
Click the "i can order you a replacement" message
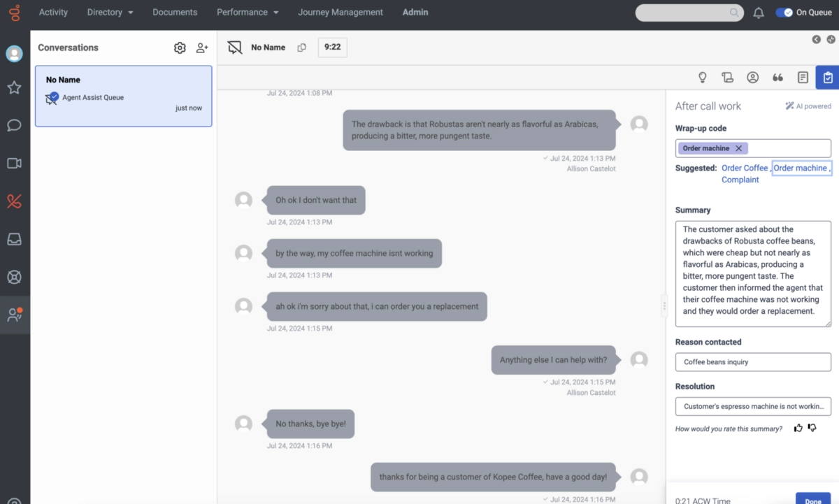377,306
